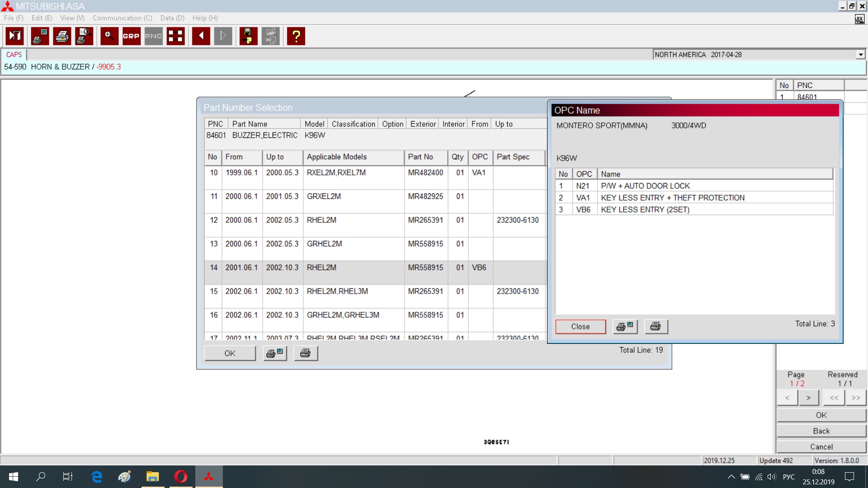Click the print preview toolbar icon
The width and height of the screenshot is (868, 488).
[x=84, y=36]
